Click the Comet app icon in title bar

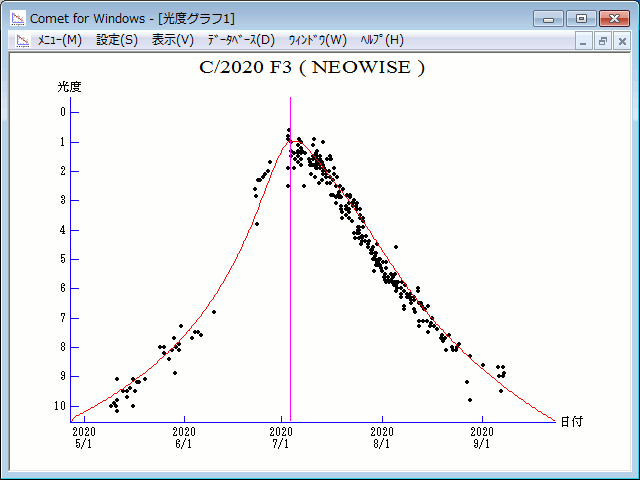[x=18, y=18]
